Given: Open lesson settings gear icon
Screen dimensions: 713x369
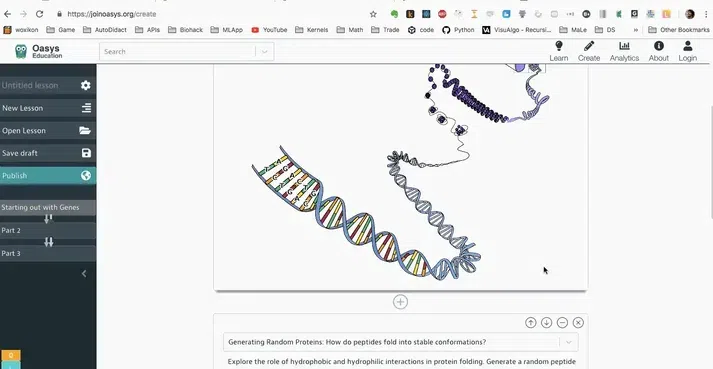Looking at the screenshot, I should [x=85, y=85].
